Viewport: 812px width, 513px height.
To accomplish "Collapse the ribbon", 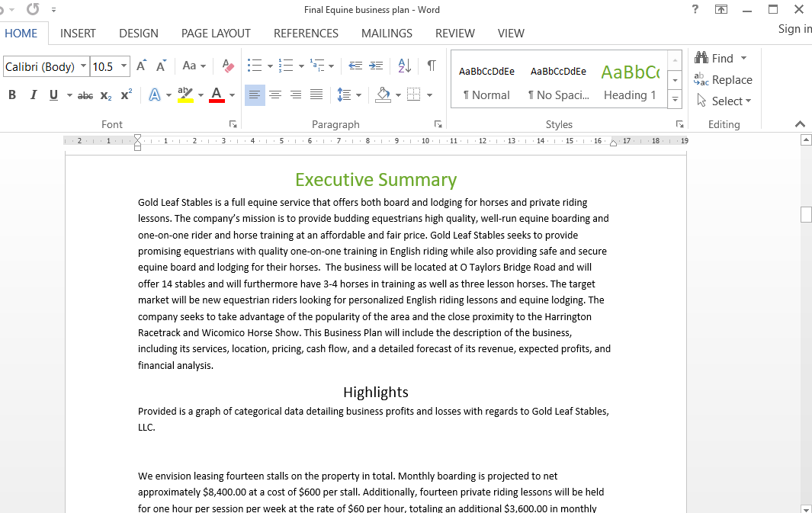I will tap(800, 124).
